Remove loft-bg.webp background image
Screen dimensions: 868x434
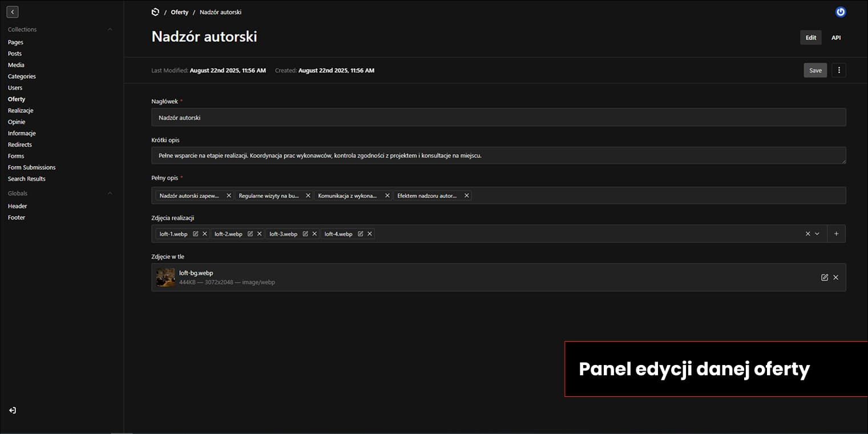[835, 277]
